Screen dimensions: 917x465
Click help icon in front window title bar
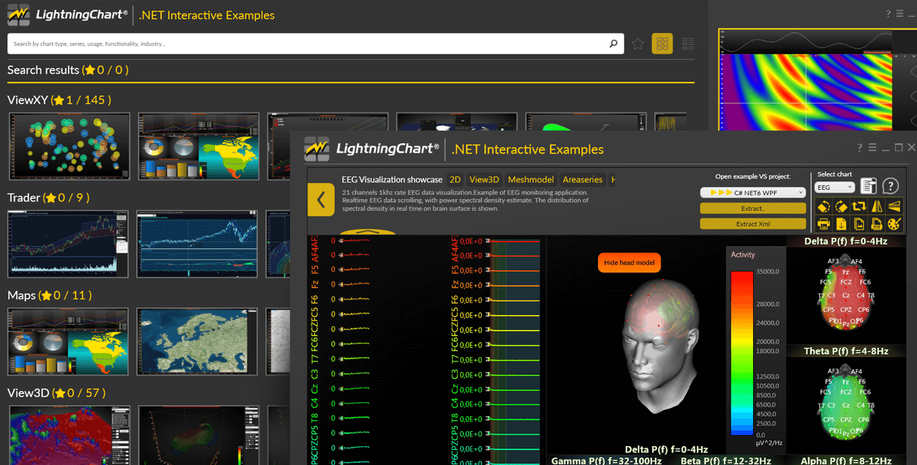[x=860, y=148]
